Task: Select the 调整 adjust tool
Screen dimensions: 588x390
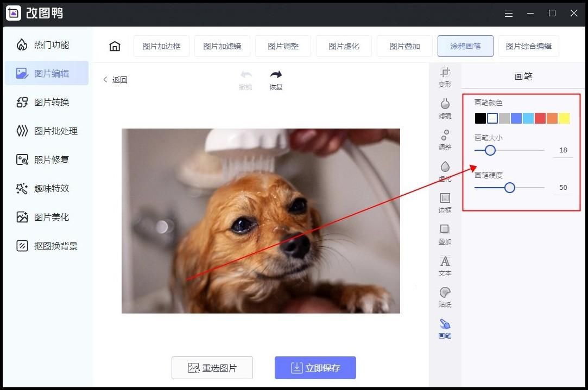Action: click(x=445, y=140)
